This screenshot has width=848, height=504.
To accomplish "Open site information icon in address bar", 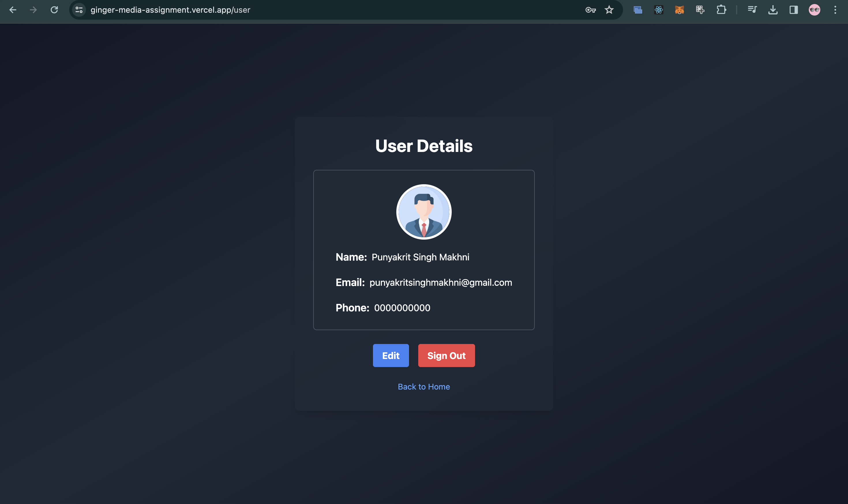I will tap(79, 10).
